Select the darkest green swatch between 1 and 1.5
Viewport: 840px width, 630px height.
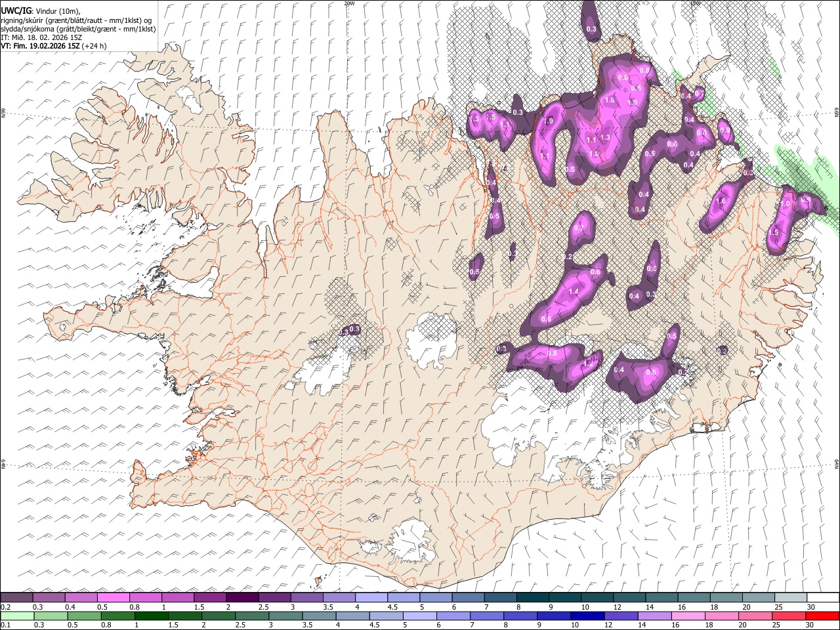click(152, 616)
